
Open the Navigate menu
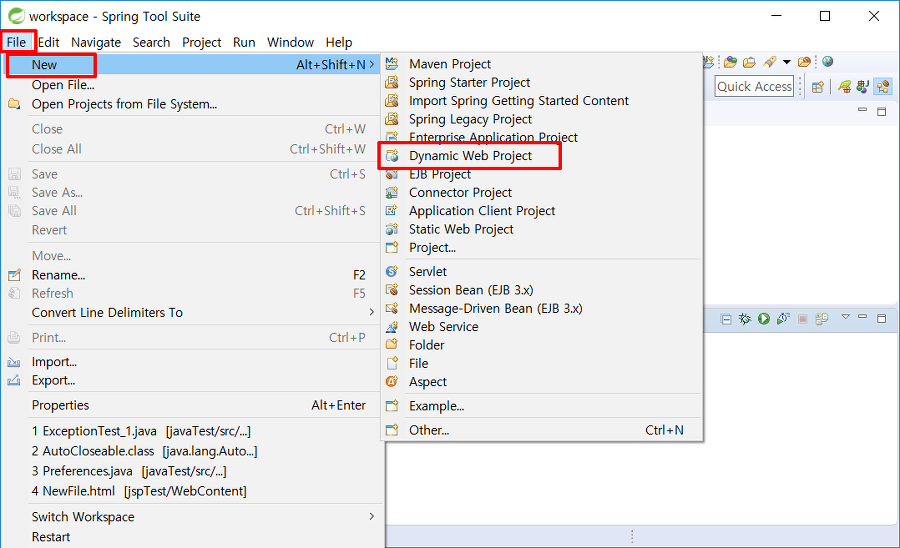point(96,42)
